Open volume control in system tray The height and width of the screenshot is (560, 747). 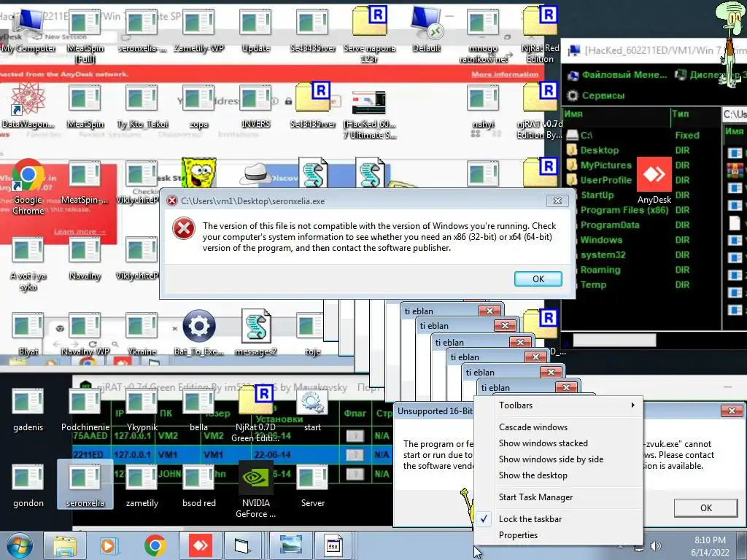coord(657,546)
